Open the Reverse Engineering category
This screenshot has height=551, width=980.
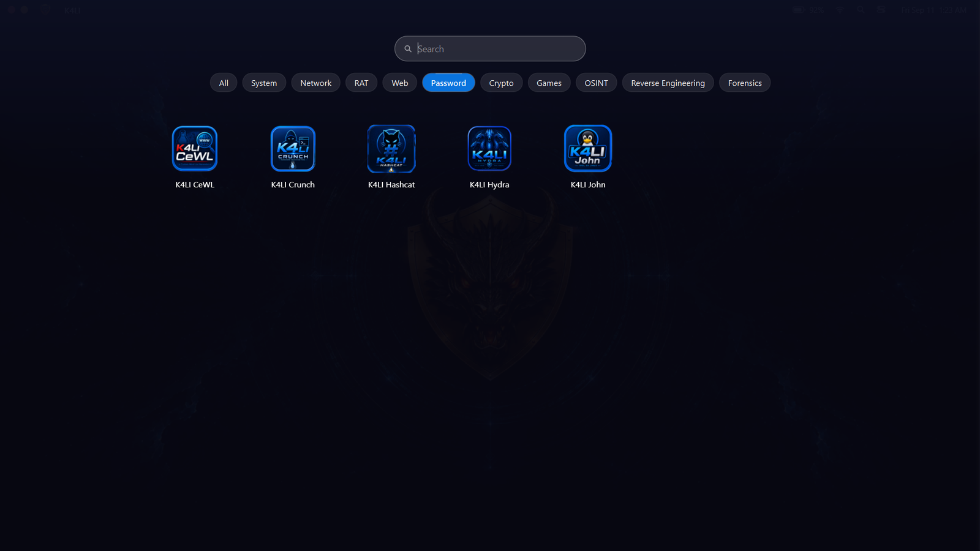tap(668, 83)
